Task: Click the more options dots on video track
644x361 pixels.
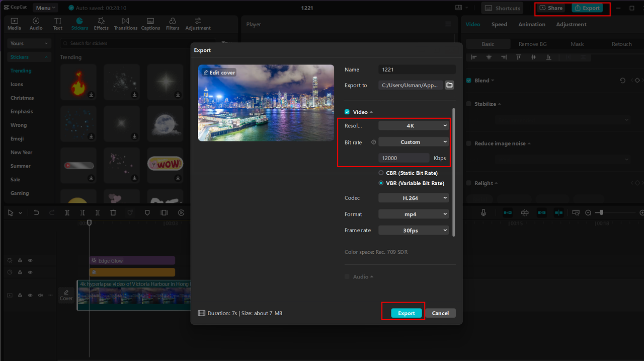Action: pos(50,296)
